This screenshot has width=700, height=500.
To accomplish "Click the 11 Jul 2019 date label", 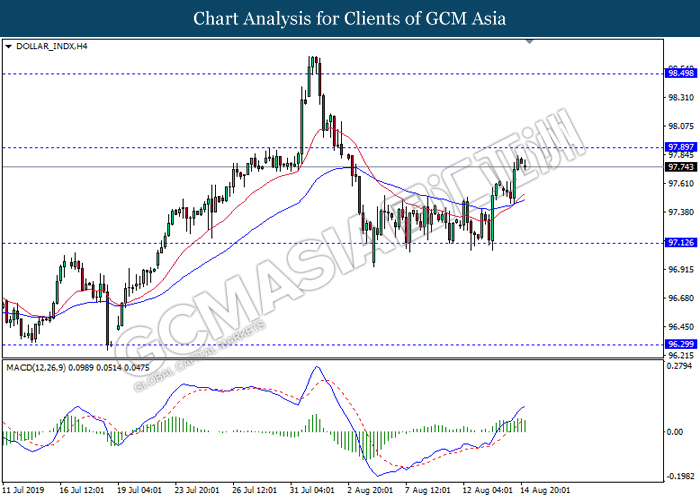I will point(23,490).
